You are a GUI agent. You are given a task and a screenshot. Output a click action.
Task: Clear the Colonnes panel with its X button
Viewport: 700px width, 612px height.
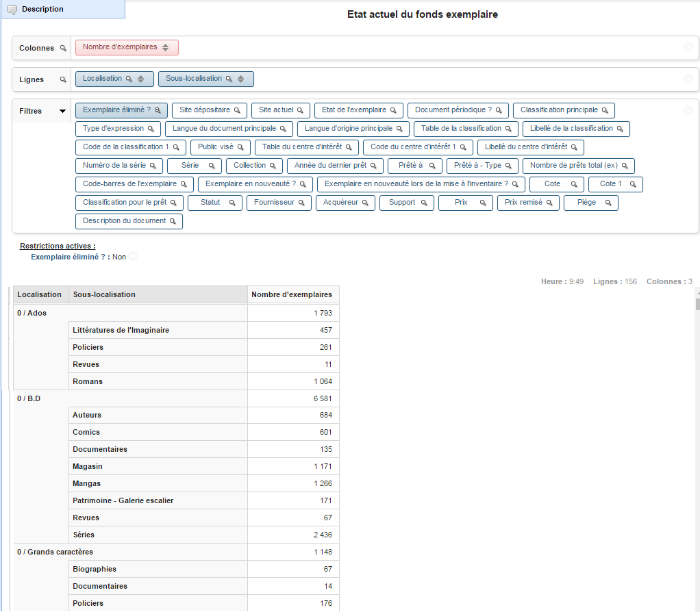click(x=688, y=48)
